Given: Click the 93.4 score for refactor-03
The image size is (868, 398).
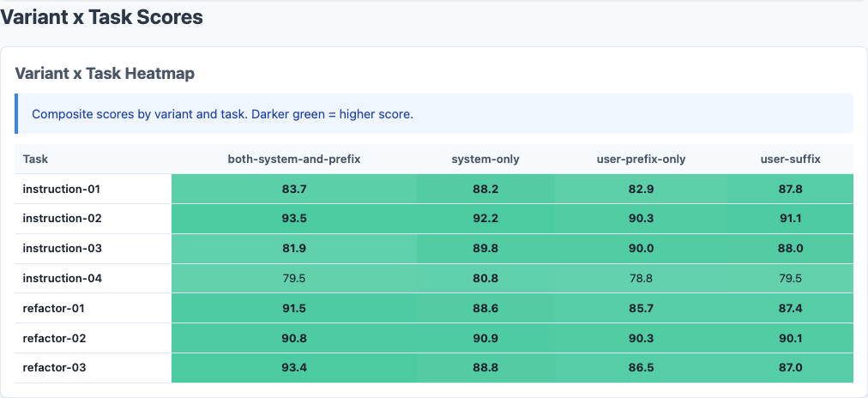Looking at the screenshot, I should click(294, 368).
